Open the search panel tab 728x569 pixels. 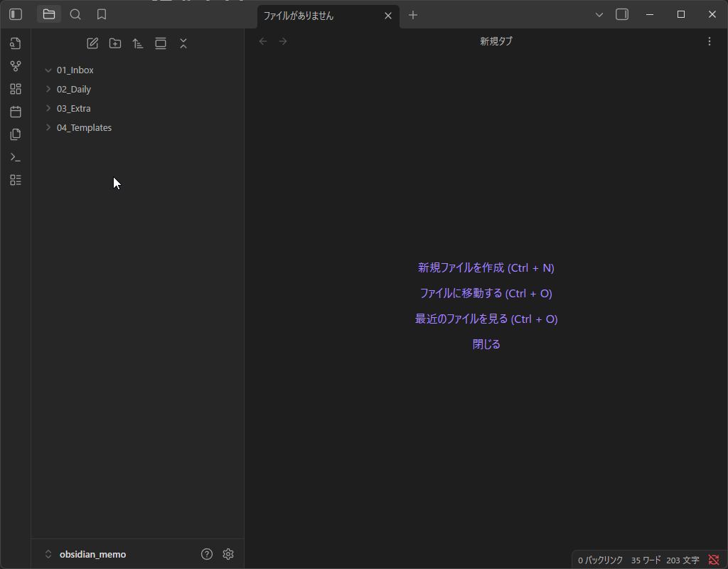[x=75, y=14]
